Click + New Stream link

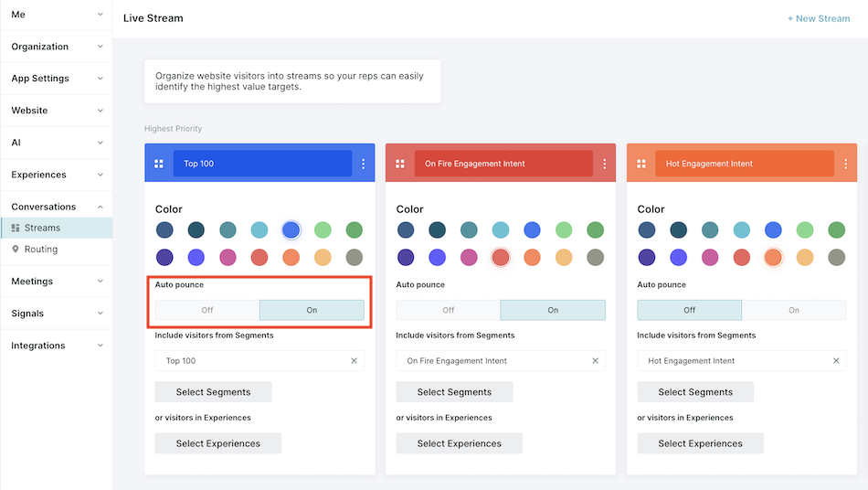819,18
